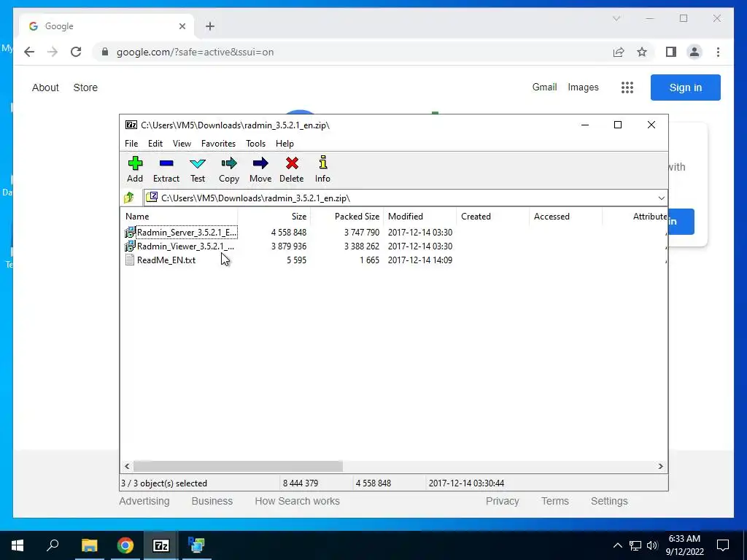Open Settings in the Google footer
This screenshot has width=747, height=560.
(609, 501)
